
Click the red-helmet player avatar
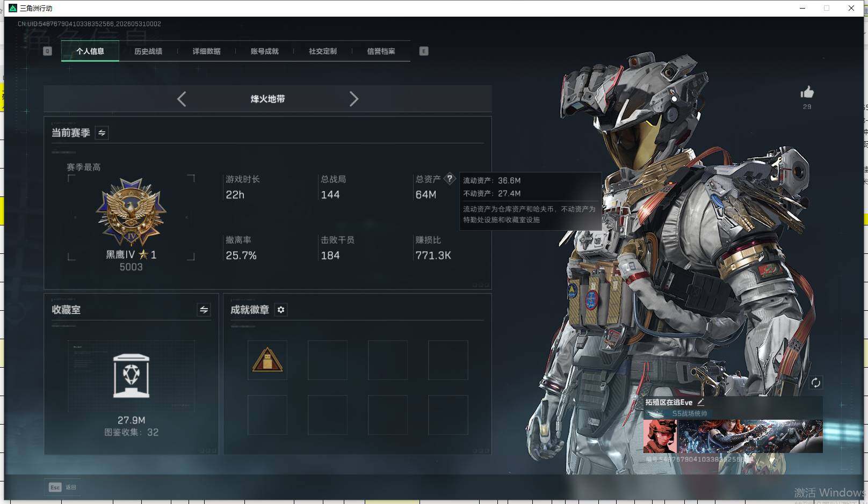pyautogui.click(x=660, y=436)
